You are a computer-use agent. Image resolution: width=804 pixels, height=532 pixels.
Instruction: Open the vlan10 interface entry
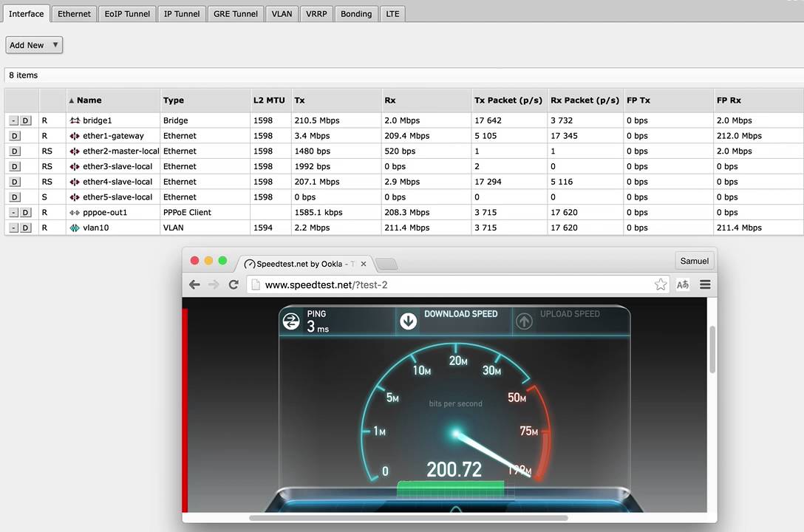coord(95,228)
